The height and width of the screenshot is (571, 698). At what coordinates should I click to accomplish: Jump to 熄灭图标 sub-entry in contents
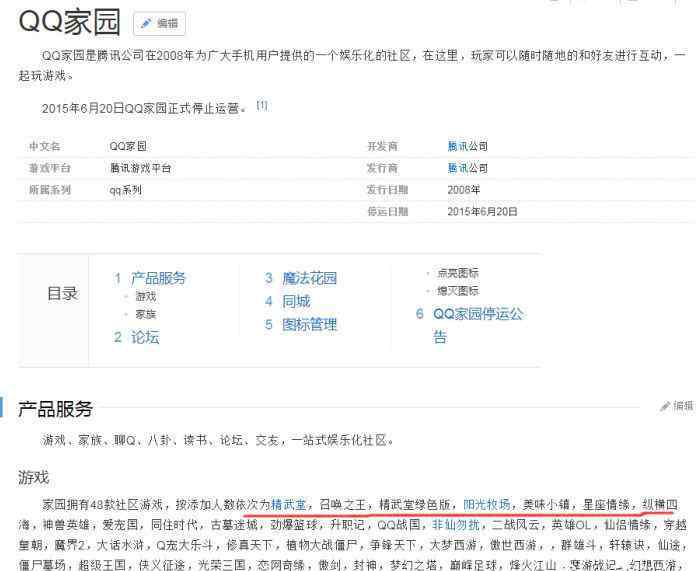coord(458,291)
